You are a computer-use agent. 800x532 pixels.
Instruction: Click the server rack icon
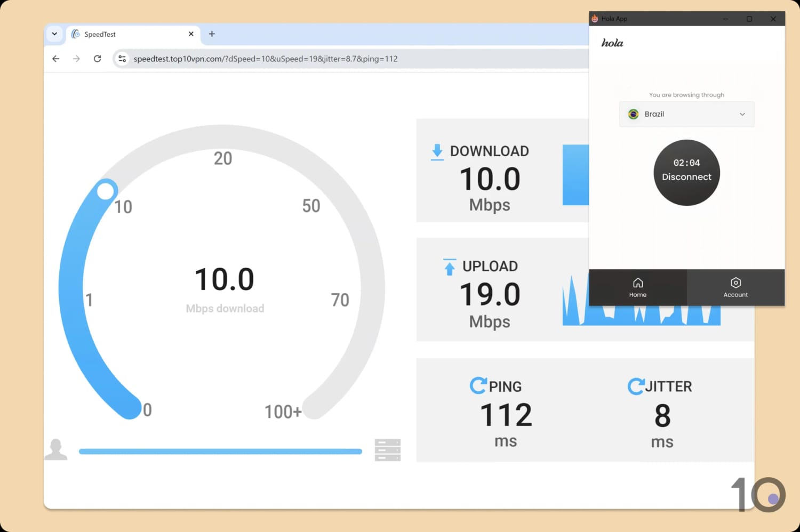click(x=388, y=450)
